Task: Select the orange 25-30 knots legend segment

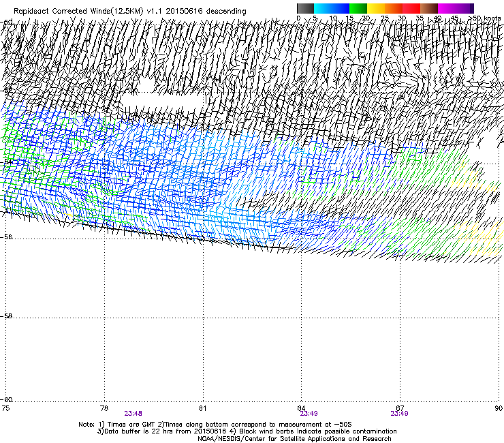Action: click(394, 8)
